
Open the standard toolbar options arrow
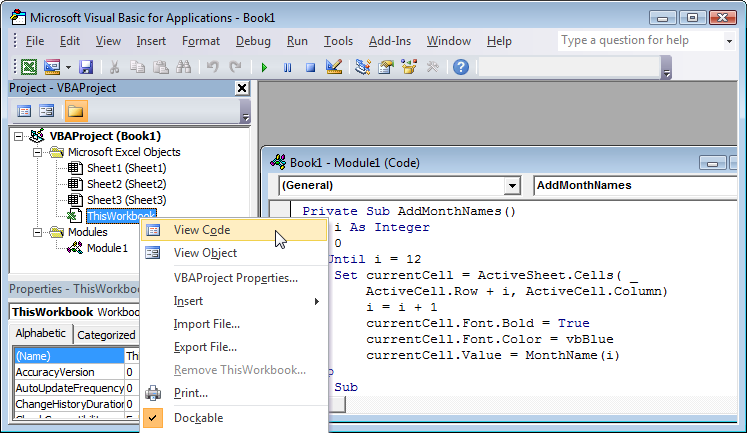[x=666, y=68]
